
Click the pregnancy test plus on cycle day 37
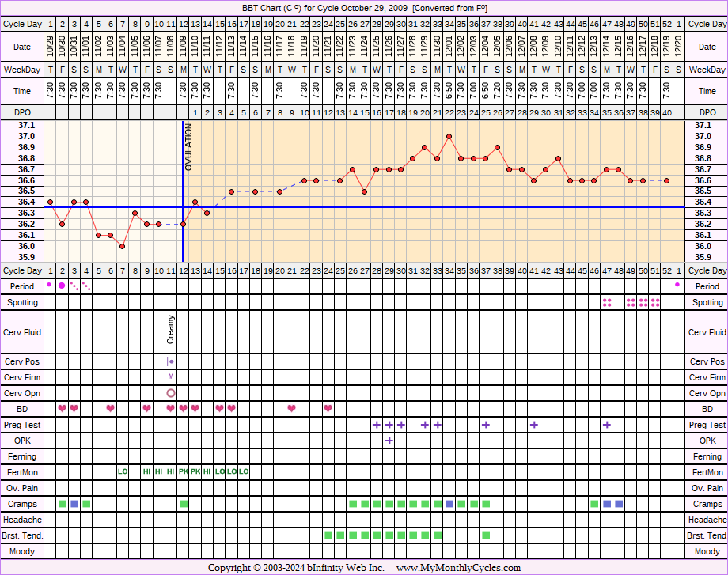pos(486,425)
